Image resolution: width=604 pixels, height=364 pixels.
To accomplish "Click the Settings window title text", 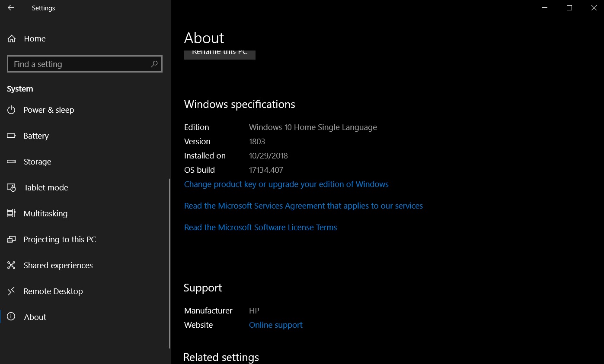I will click(43, 8).
